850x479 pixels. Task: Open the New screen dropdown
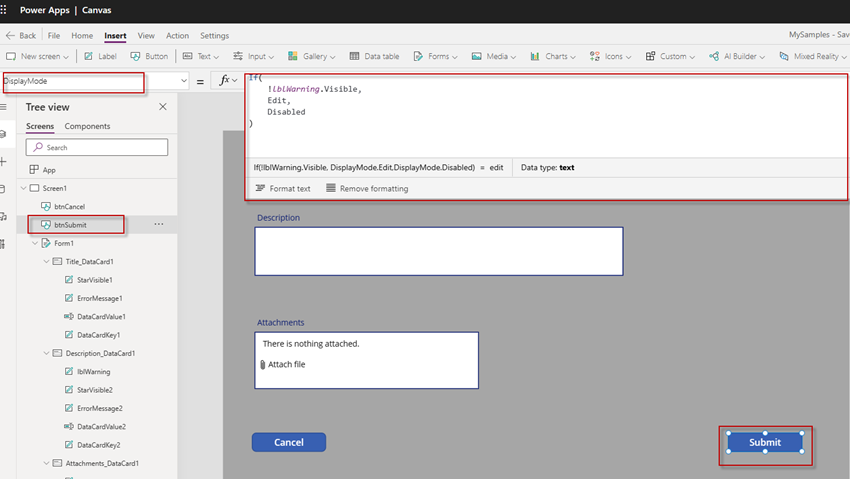point(37,56)
